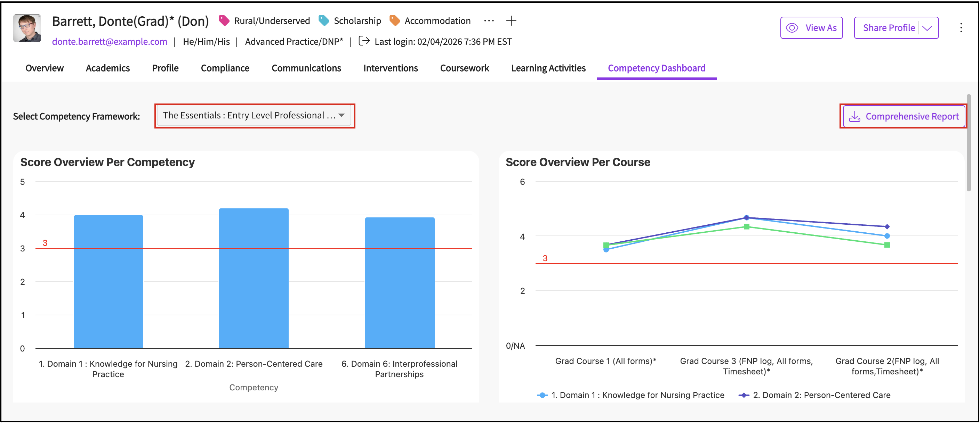Toggle Domain 1 legend series marker
Image resolution: width=980 pixels, height=423 pixels.
tap(542, 395)
